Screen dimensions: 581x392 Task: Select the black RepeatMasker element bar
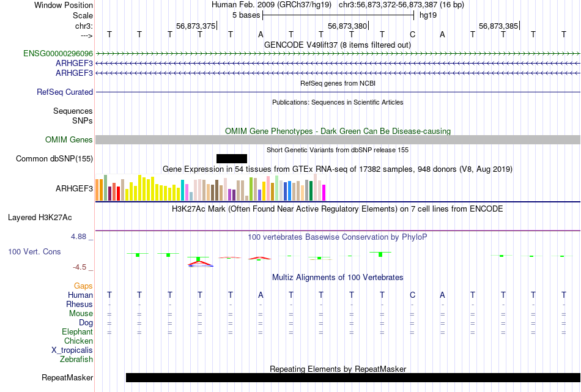[x=353, y=377]
